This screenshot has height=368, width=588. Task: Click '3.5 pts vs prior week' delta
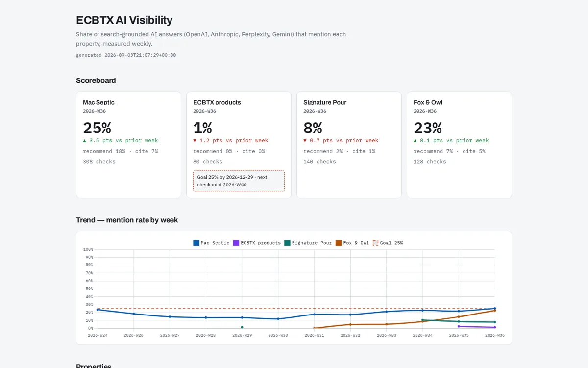(120, 140)
